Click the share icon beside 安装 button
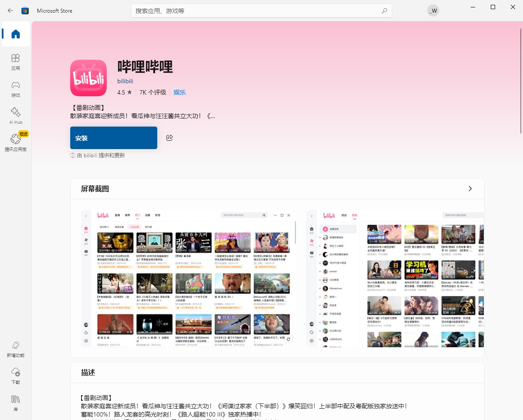Screen dimensions: 523x420 coord(169,137)
